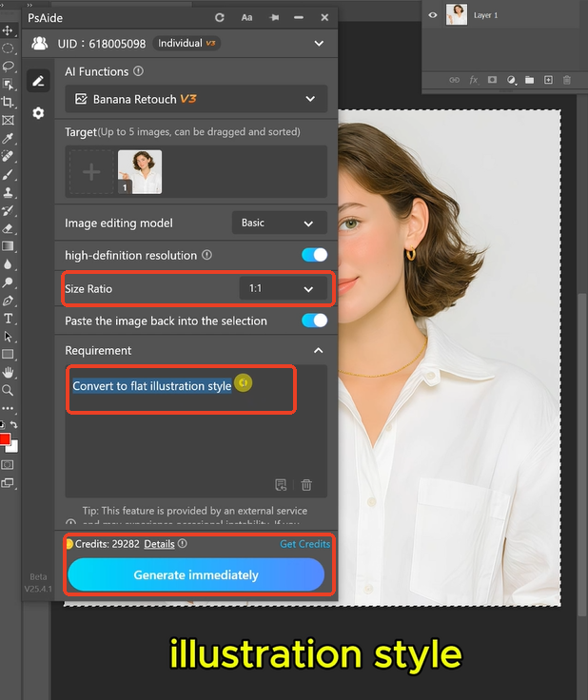The height and width of the screenshot is (700, 588).
Task: Open the Get Credits link
Action: click(304, 544)
